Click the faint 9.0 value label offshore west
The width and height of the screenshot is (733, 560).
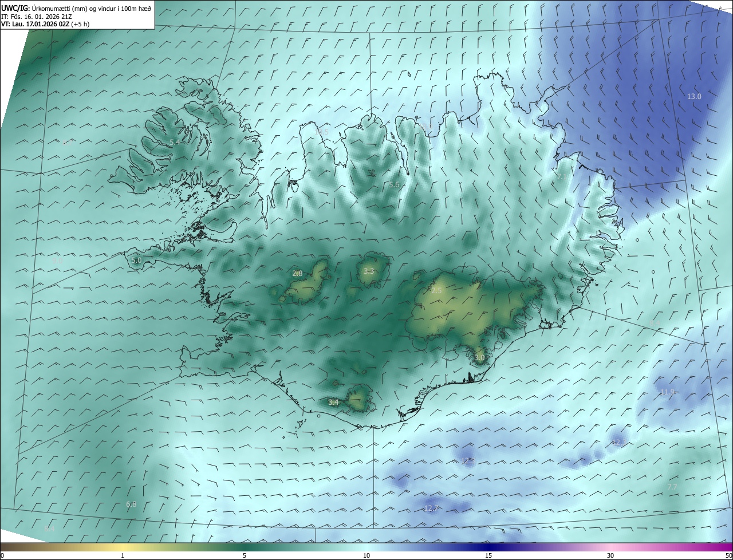point(57,261)
